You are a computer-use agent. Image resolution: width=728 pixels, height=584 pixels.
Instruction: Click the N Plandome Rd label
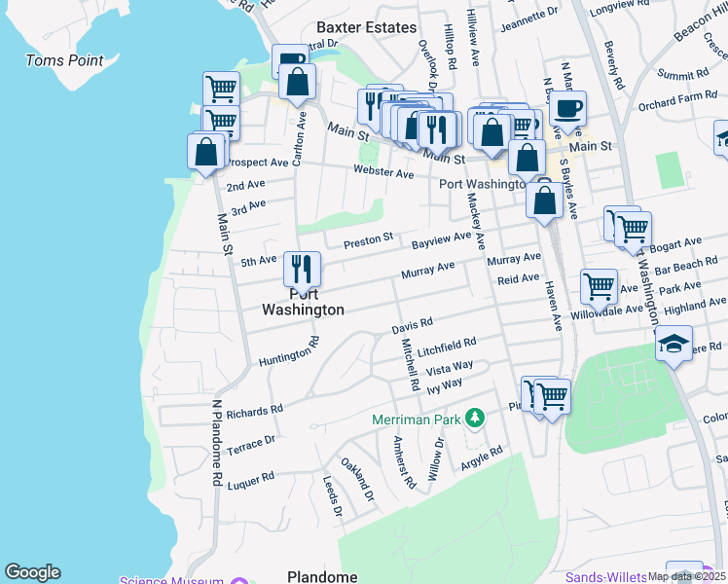pos(217,443)
